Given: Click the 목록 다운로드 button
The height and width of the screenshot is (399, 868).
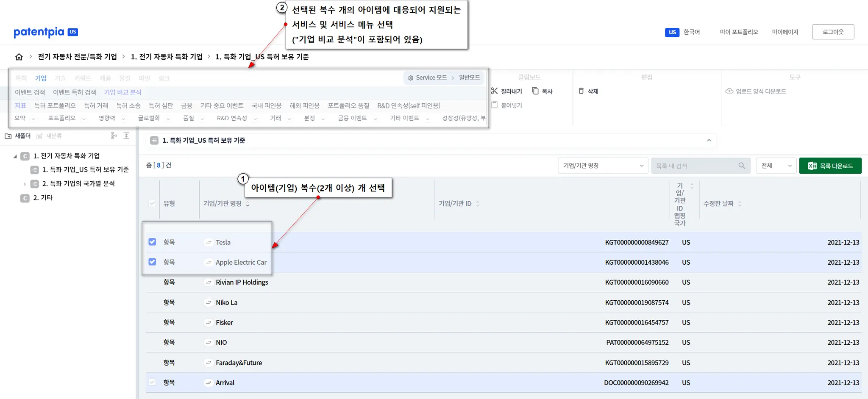Looking at the screenshot, I should pos(830,166).
